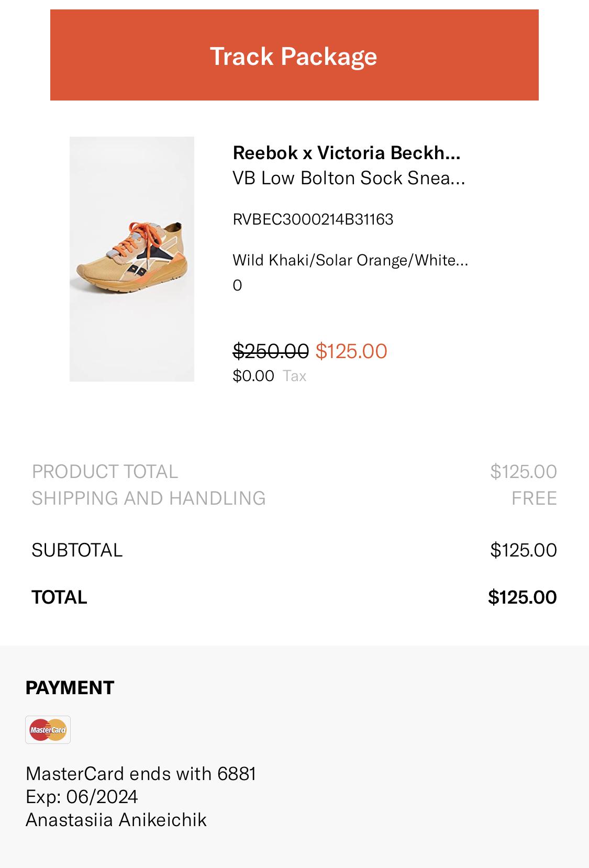Open the sneaker product thumbnail
The image size is (589, 868).
pos(132,259)
